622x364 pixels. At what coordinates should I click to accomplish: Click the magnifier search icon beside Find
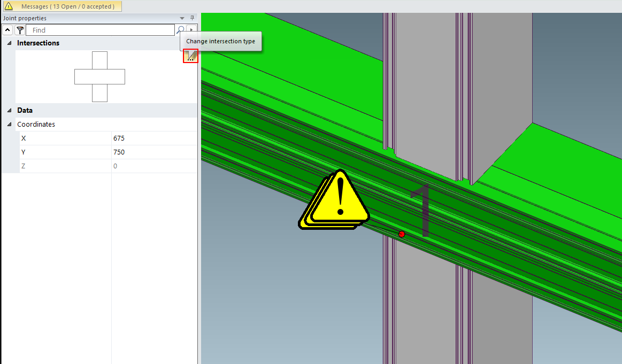click(181, 30)
